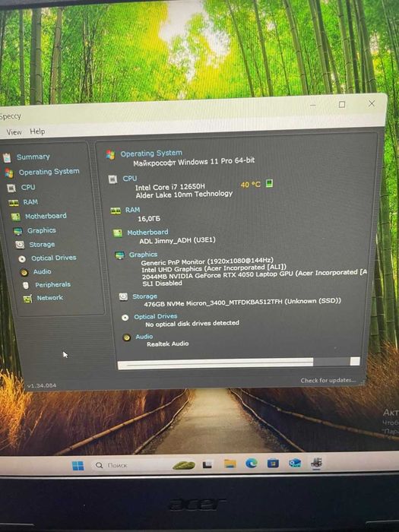Open the Motherboard sidebar icon
Viewport: 399px width, 532px height.
16,217
